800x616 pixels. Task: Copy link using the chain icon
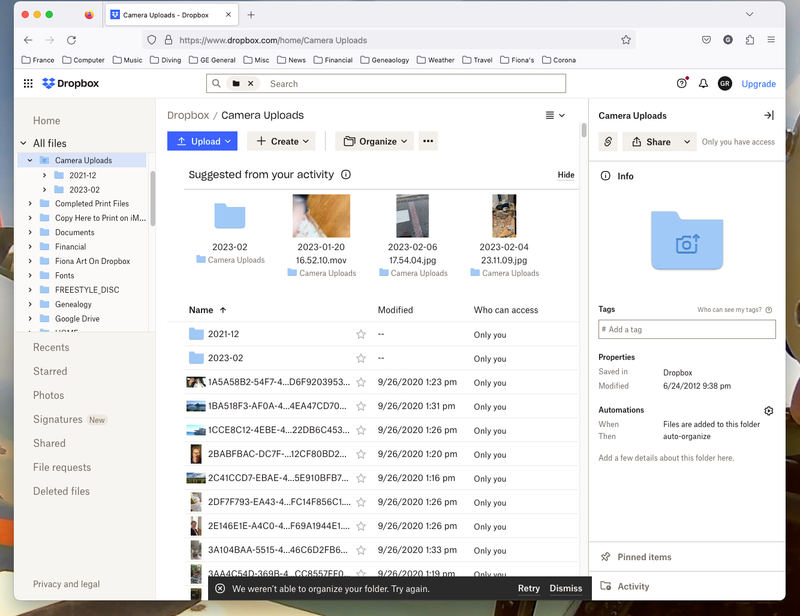608,142
